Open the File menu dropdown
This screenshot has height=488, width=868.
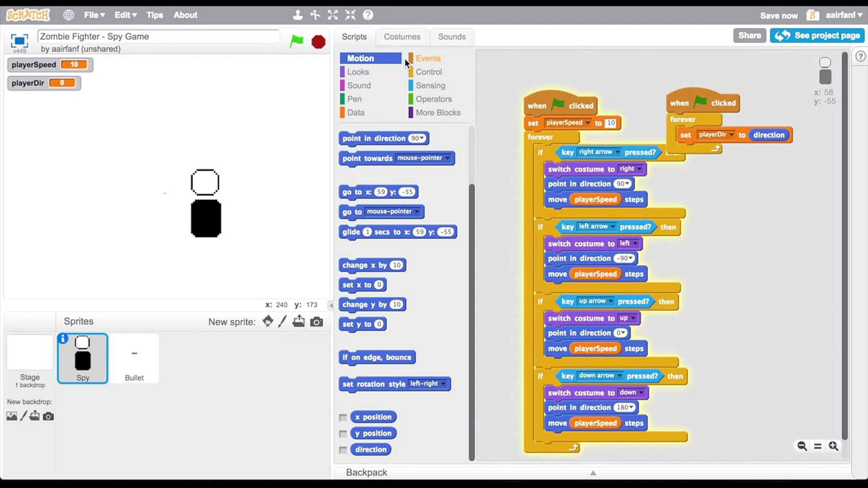coord(94,15)
